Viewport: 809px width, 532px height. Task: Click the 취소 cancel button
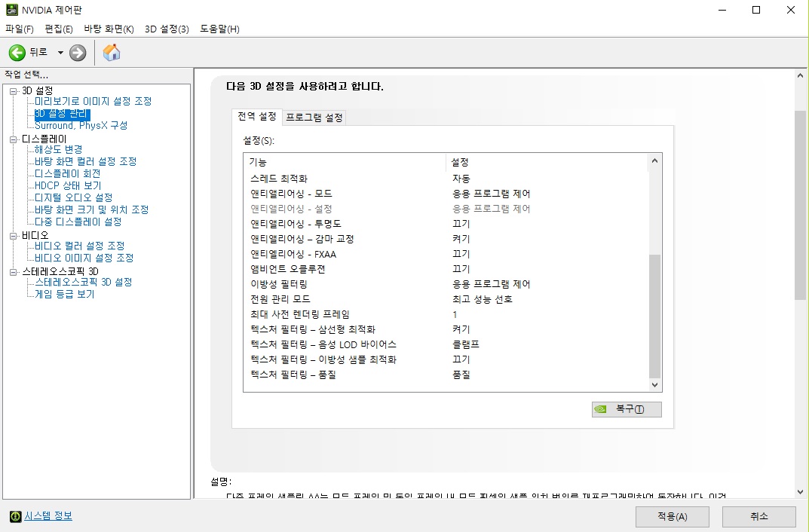click(x=759, y=516)
